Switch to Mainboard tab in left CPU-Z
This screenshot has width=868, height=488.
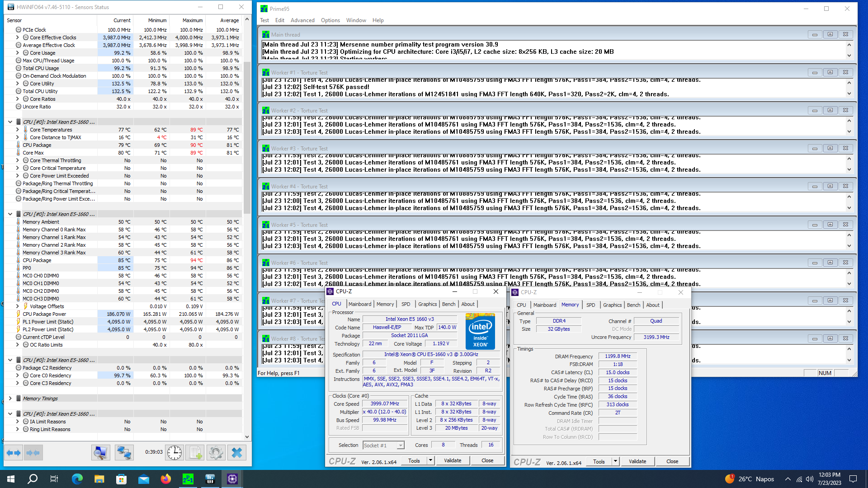(x=360, y=304)
